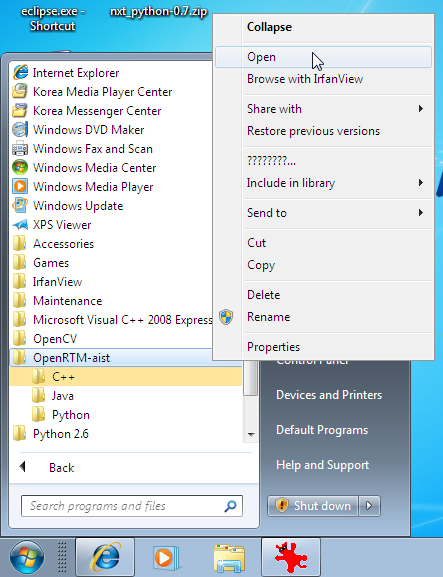Image resolution: width=443 pixels, height=577 pixels.
Task: Expand the C++ subfolder
Action: (x=126, y=376)
